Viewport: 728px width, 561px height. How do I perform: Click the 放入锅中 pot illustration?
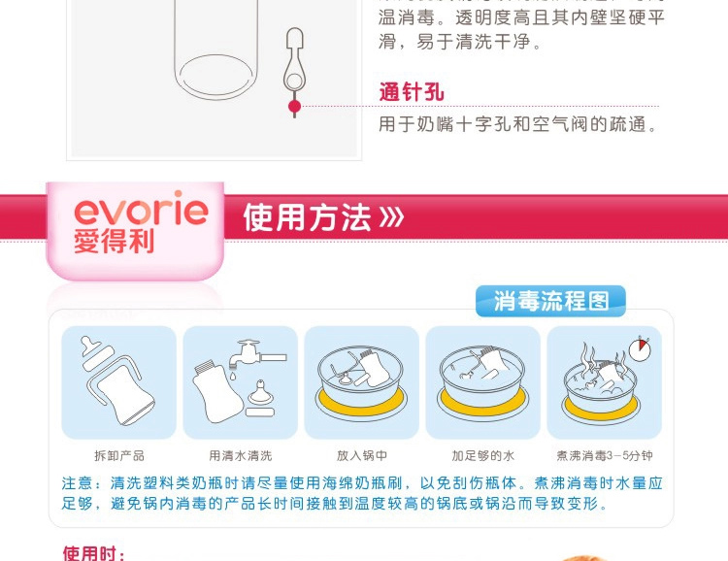click(361, 382)
